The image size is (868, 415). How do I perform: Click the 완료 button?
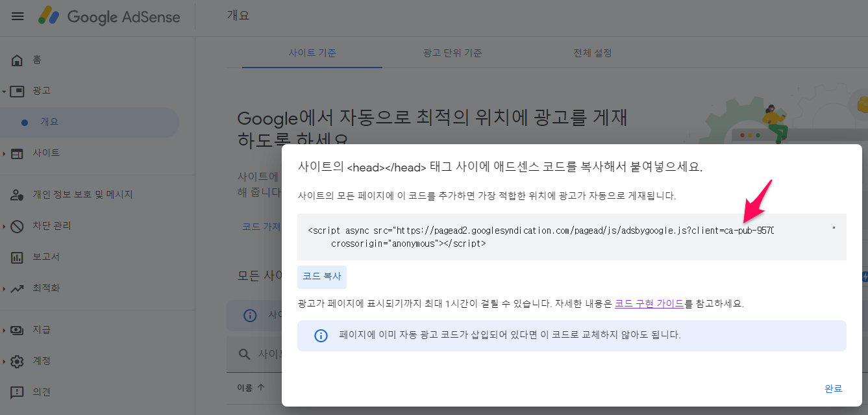pyautogui.click(x=833, y=388)
